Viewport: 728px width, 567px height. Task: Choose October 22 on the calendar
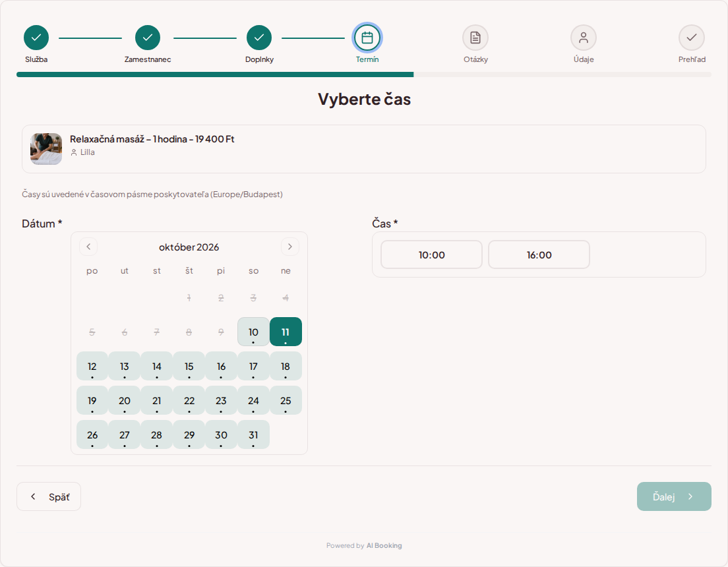pos(189,400)
